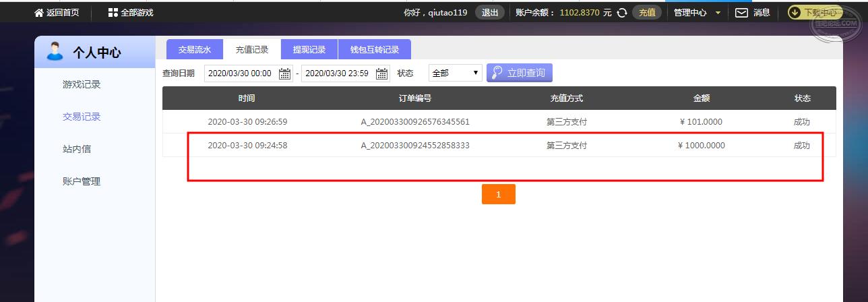The width and height of the screenshot is (868, 302).
Task: Open the 提现记录 tab
Action: tap(309, 49)
